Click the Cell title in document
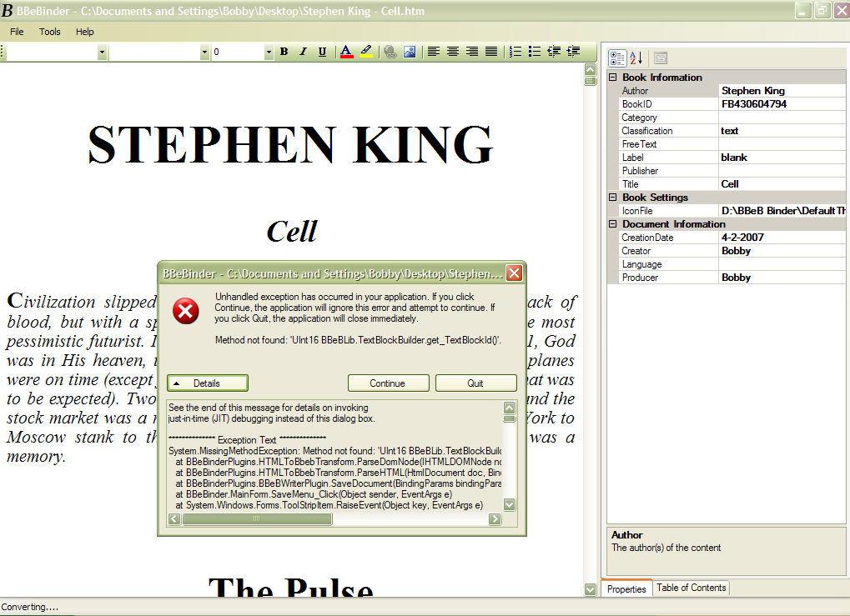The height and width of the screenshot is (616, 850). pyautogui.click(x=292, y=232)
